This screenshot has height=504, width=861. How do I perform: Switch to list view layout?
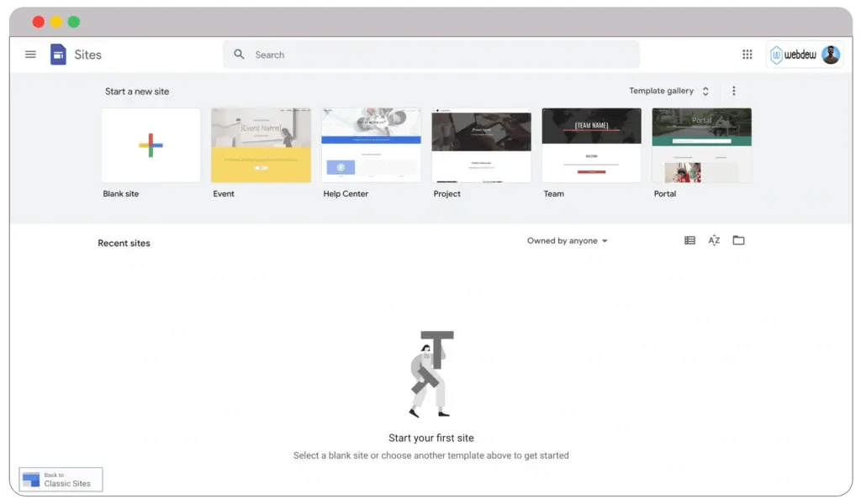tap(689, 241)
